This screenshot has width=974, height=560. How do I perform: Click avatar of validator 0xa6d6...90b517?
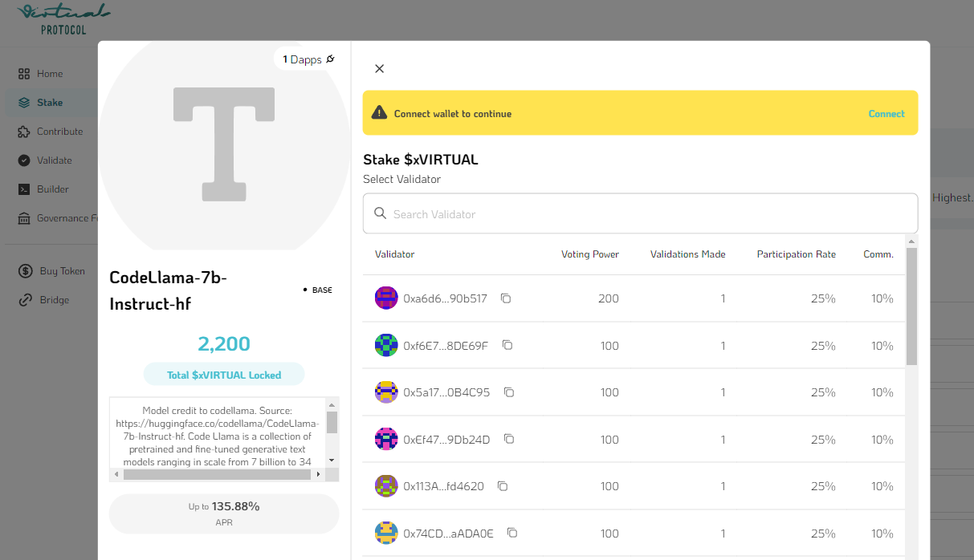click(386, 298)
